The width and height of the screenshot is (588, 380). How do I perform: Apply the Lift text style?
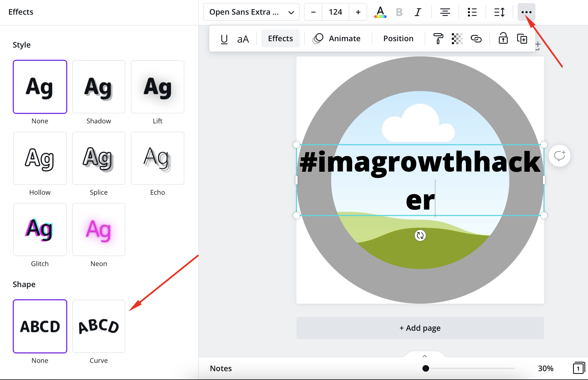coord(158,87)
